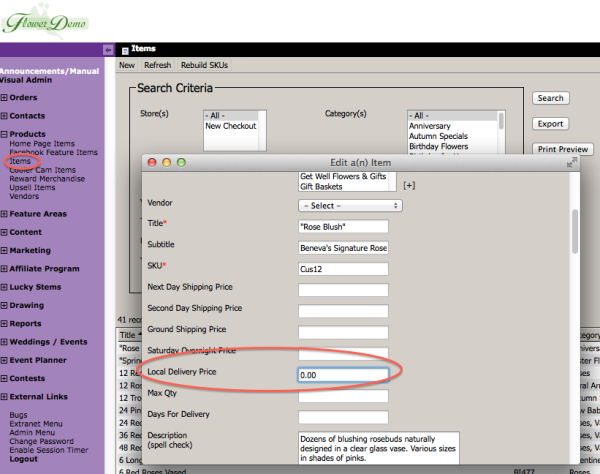Expand the Reports section in sidebar

(x=4, y=324)
